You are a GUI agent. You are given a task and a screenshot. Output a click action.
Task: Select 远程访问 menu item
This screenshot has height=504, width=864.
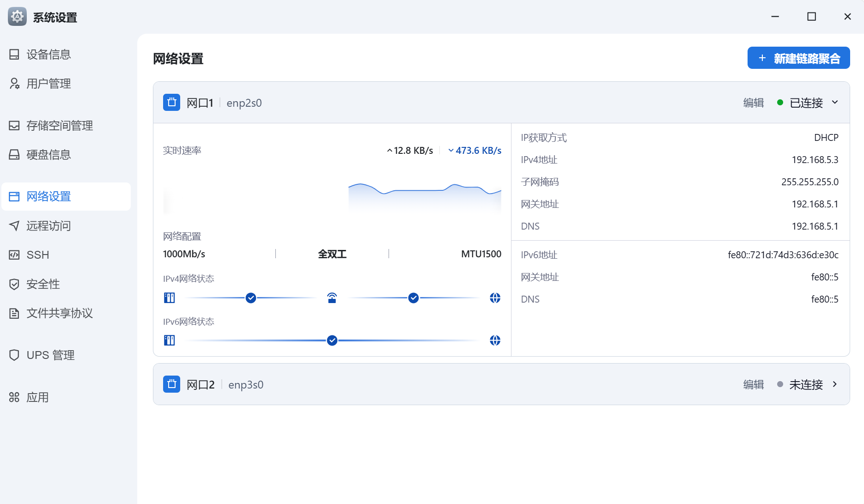(66, 226)
